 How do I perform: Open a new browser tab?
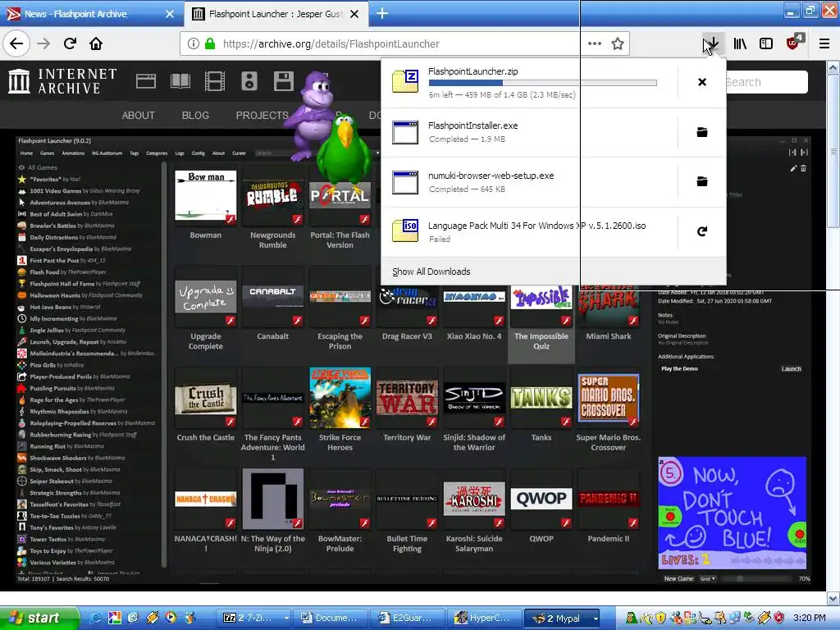click(382, 13)
